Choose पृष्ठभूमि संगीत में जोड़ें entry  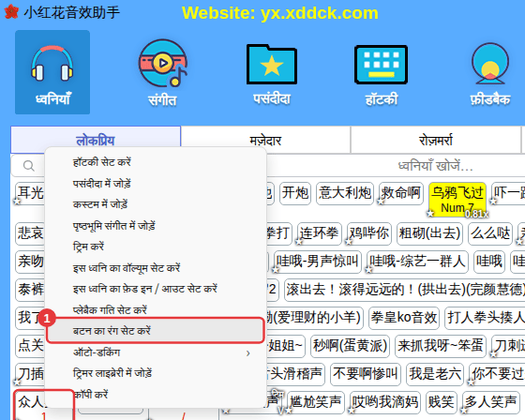point(156,225)
